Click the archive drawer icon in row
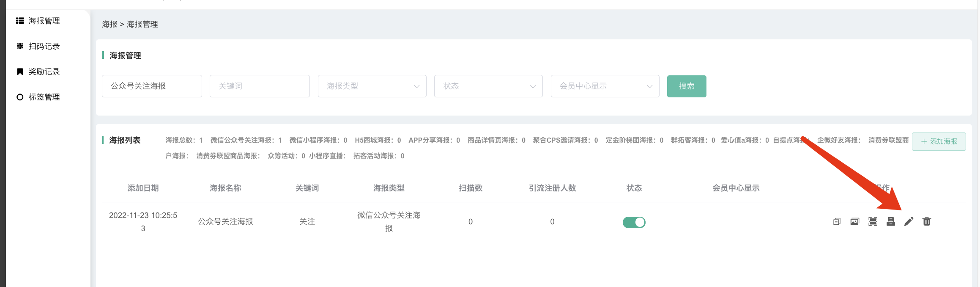This screenshot has width=980, height=287. pos(891,222)
